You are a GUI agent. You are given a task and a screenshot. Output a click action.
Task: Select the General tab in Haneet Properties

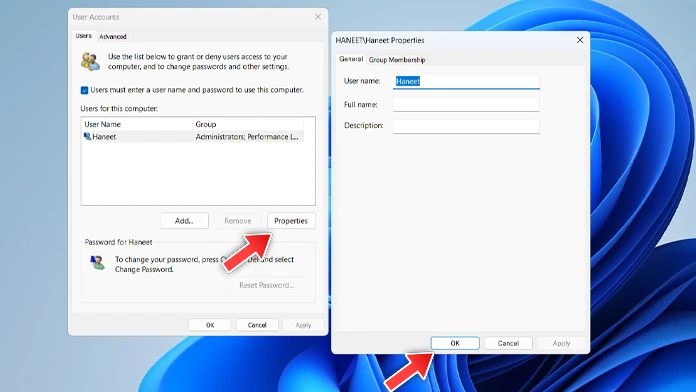[351, 59]
